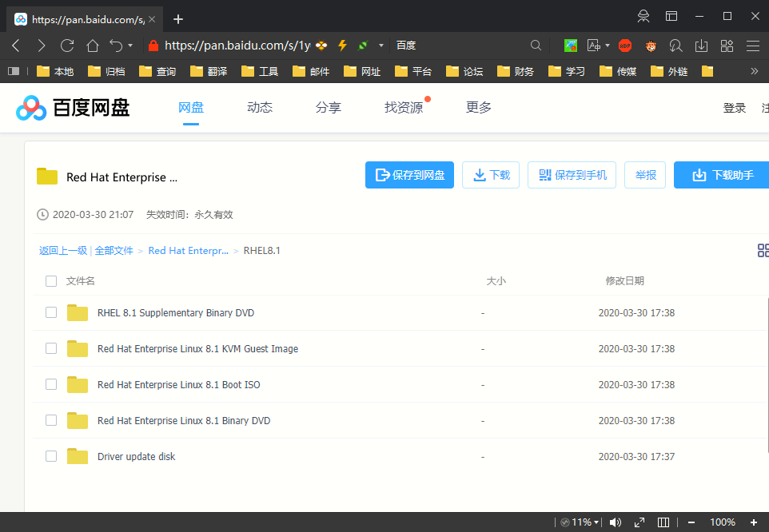Click the fullscreen expand icon in status bar

pos(640,522)
